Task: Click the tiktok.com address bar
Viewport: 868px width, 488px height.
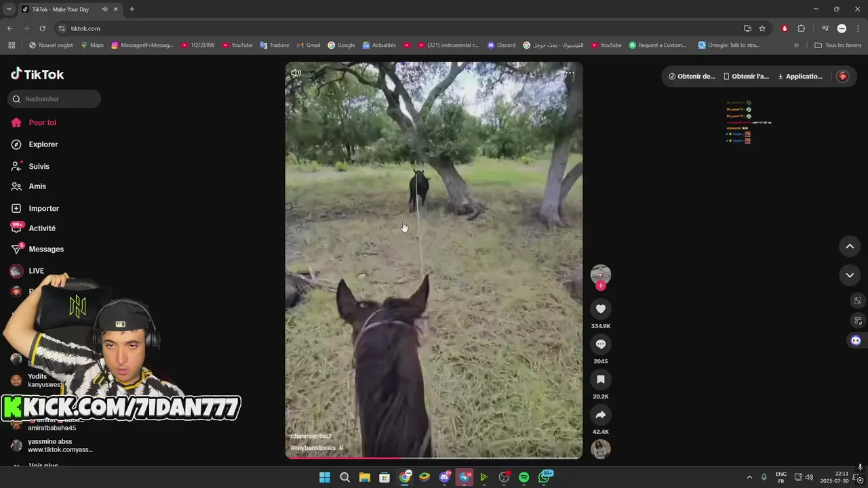Action: [400, 28]
